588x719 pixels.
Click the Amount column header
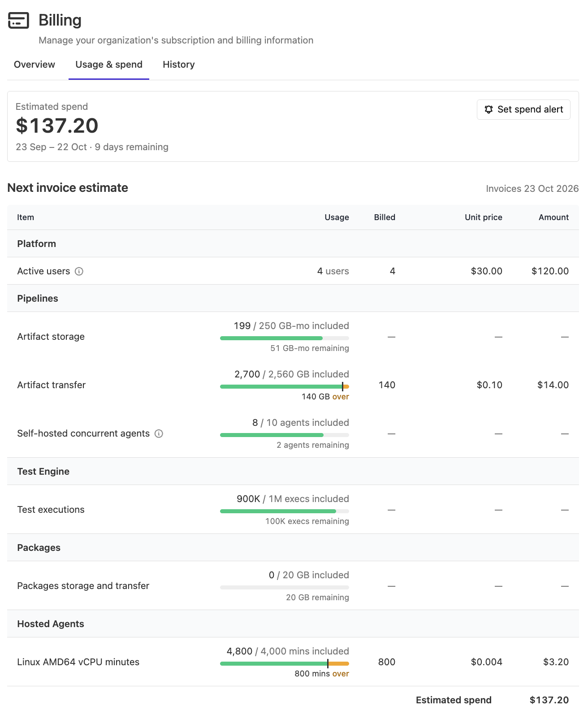click(553, 217)
